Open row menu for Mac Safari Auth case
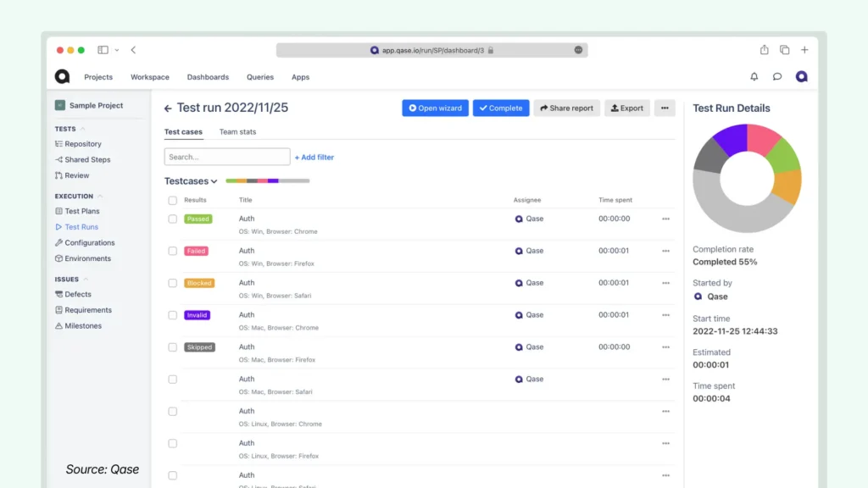The image size is (868, 488). click(665, 379)
